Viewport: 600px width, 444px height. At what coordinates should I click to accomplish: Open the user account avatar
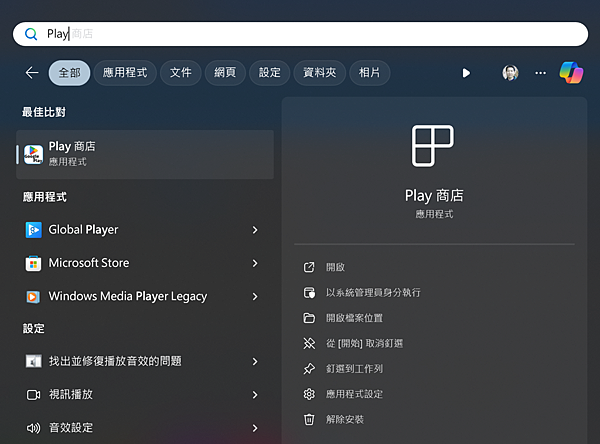510,73
